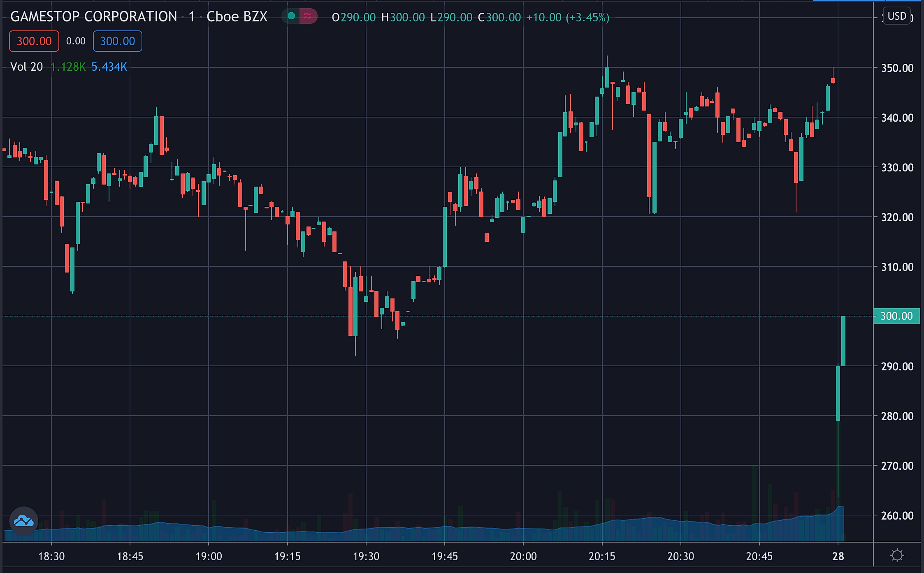
Task: Click the chart settings gear icon
Action: pos(897,556)
